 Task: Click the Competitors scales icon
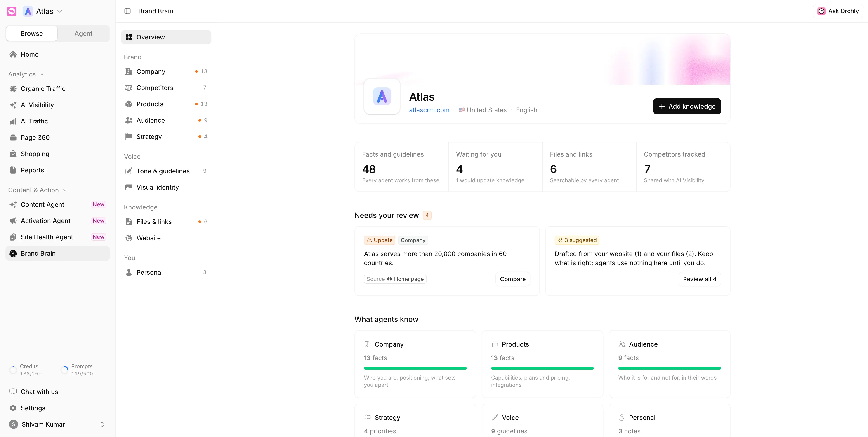coord(129,88)
